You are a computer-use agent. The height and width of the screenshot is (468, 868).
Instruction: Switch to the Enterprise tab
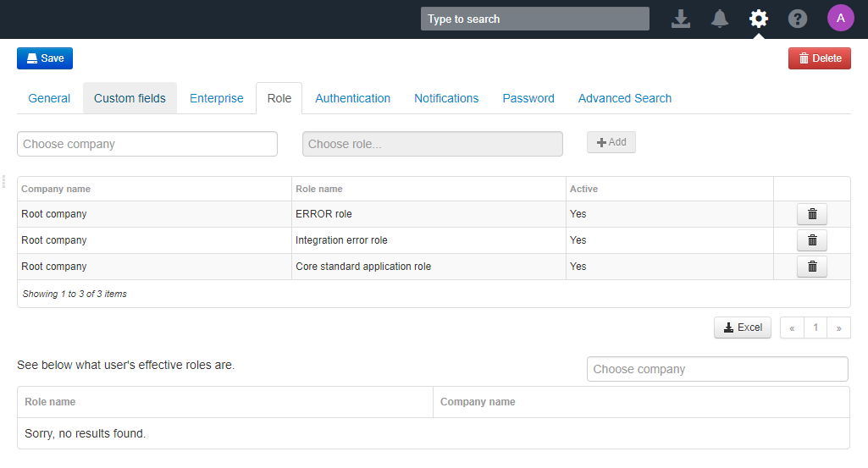(217, 98)
